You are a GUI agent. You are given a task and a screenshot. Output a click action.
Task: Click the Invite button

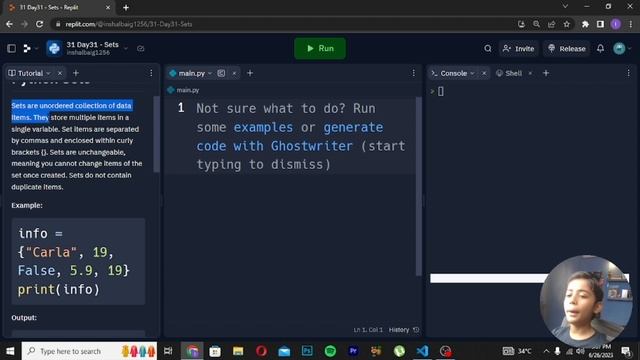(518, 49)
